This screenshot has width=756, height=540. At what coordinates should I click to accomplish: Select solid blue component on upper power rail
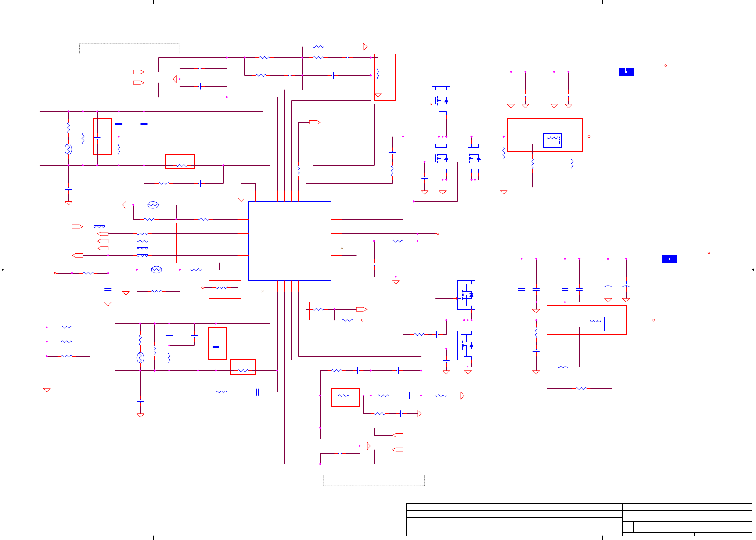pyautogui.click(x=626, y=72)
